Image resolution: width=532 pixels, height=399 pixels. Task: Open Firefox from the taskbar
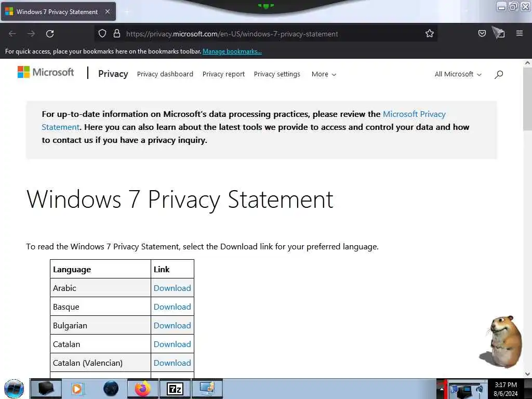(x=143, y=389)
